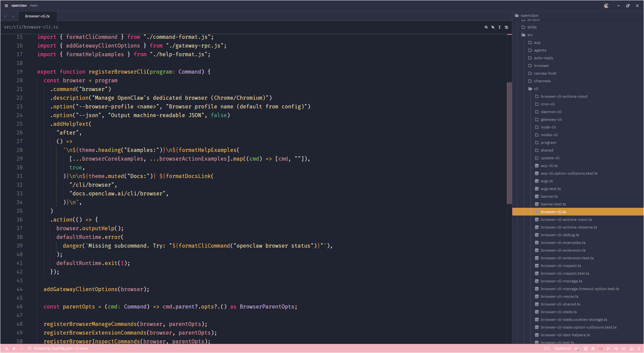This screenshot has width=644, height=353.
Task: Open browser-cli-debug.ts file
Action: pos(578,235)
